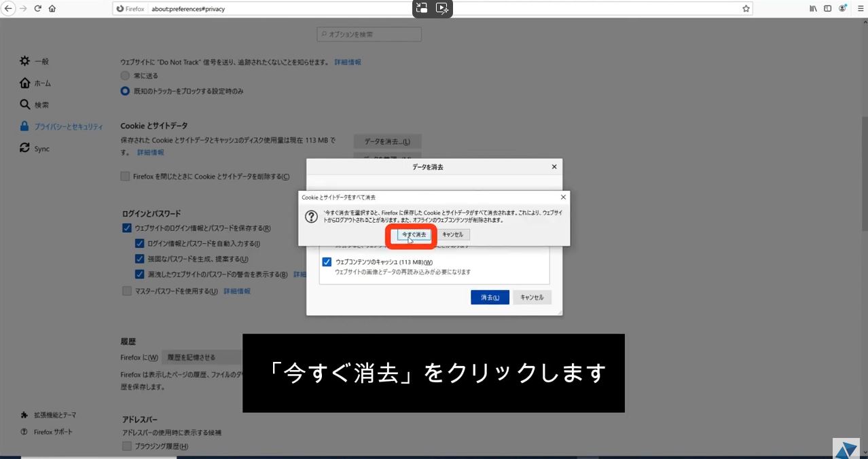
Task: Go to Firefox home page icon
Action: (52, 9)
